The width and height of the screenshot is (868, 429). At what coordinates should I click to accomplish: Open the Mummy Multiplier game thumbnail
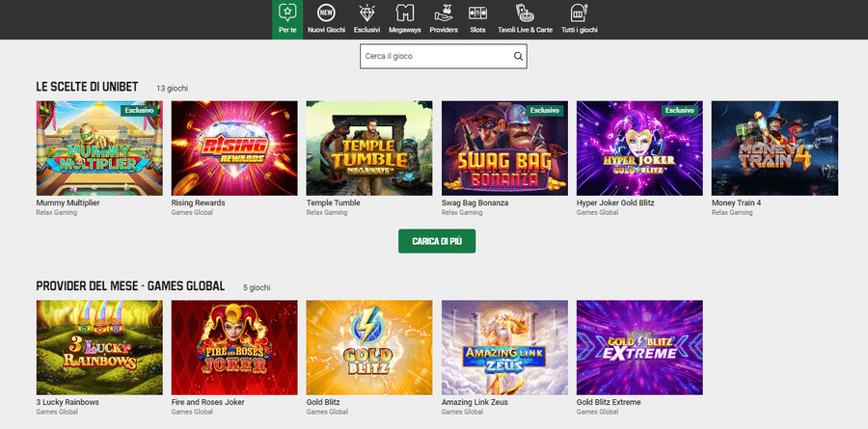tap(99, 148)
